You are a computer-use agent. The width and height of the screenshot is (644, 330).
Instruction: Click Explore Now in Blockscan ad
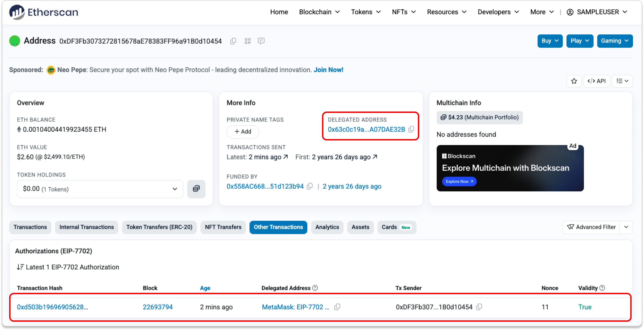(459, 181)
